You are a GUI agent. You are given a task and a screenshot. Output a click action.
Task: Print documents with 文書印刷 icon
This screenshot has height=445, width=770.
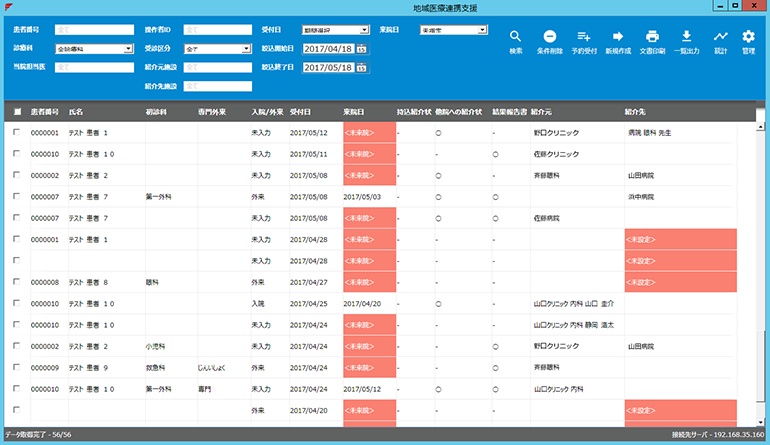pos(652,42)
